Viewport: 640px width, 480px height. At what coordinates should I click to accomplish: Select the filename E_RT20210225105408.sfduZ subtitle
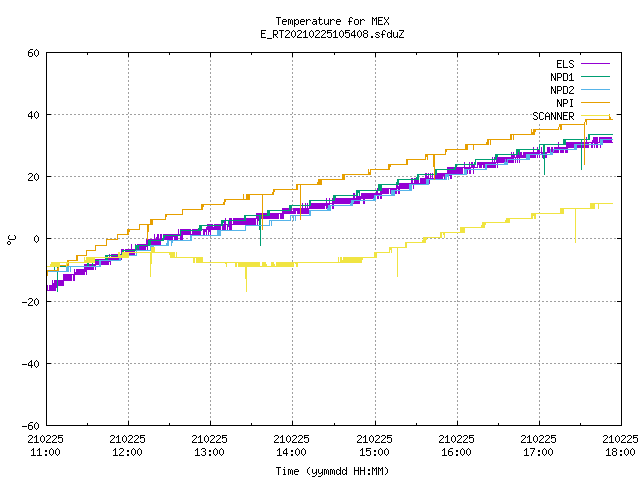pyautogui.click(x=332, y=34)
